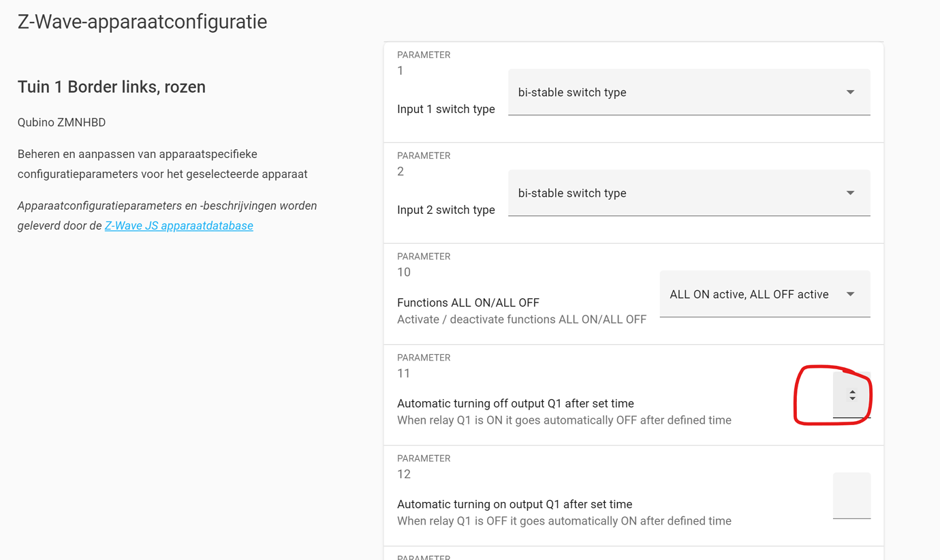Open the Input 1 switch type dropdown arrow
The height and width of the screenshot is (560, 940).
pyautogui.click(x=850, y=92)
